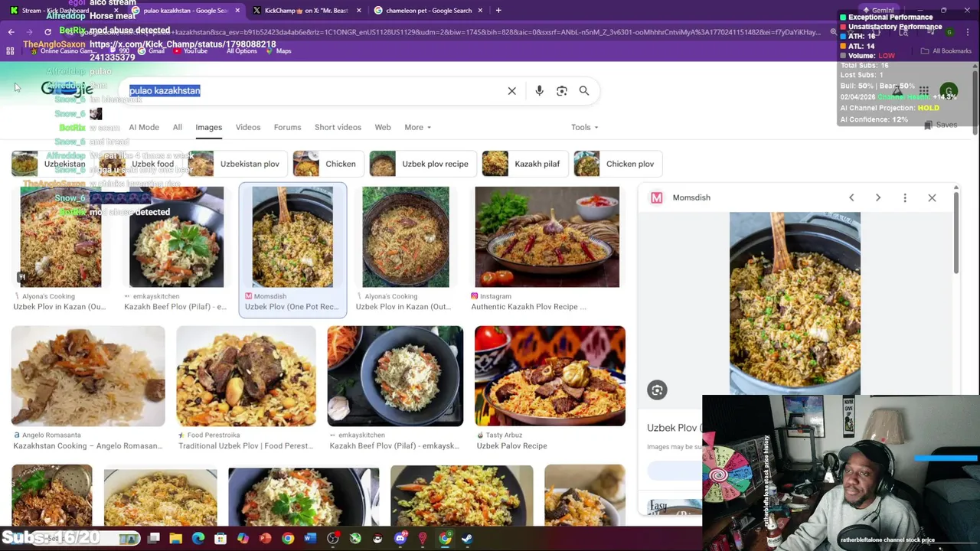Open Word from the taskbar
The height and width of the screenshot is (551, 980).
pyautogui.click(x=310, y=539)
